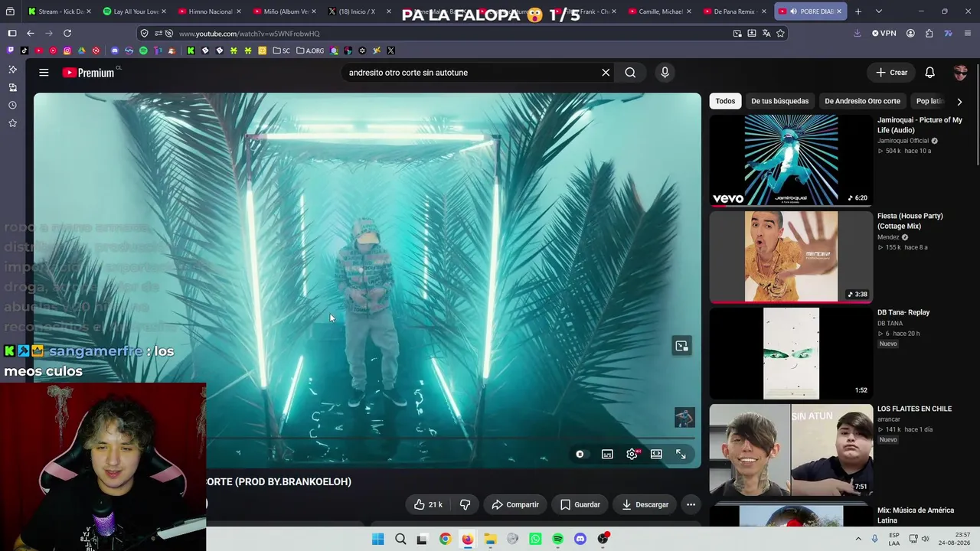
Task: Select the Todos filter chip
Action: 725,101
